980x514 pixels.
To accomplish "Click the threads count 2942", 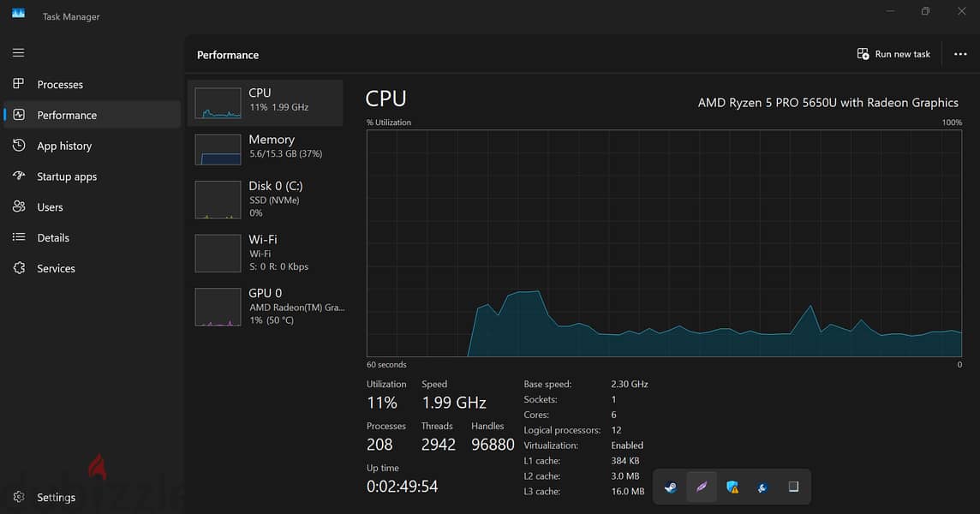I will point(438,445).
